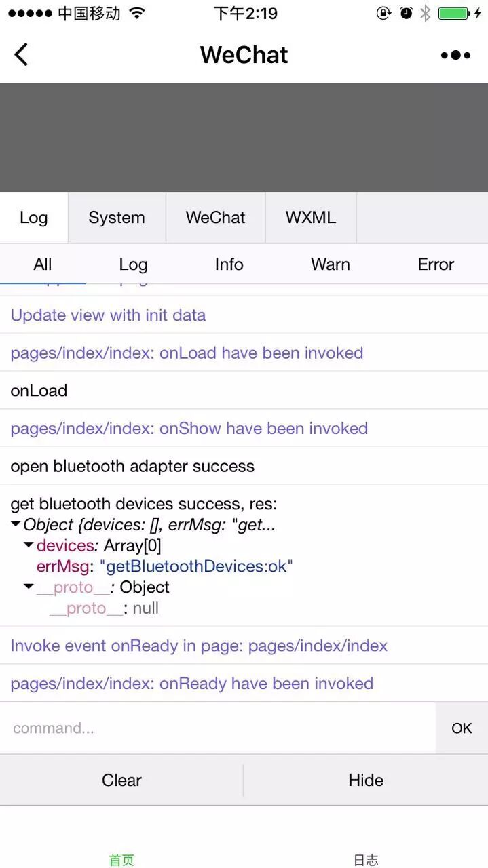Go to 日志 bottom tab
488x868 pixels.
coord(366,859)
